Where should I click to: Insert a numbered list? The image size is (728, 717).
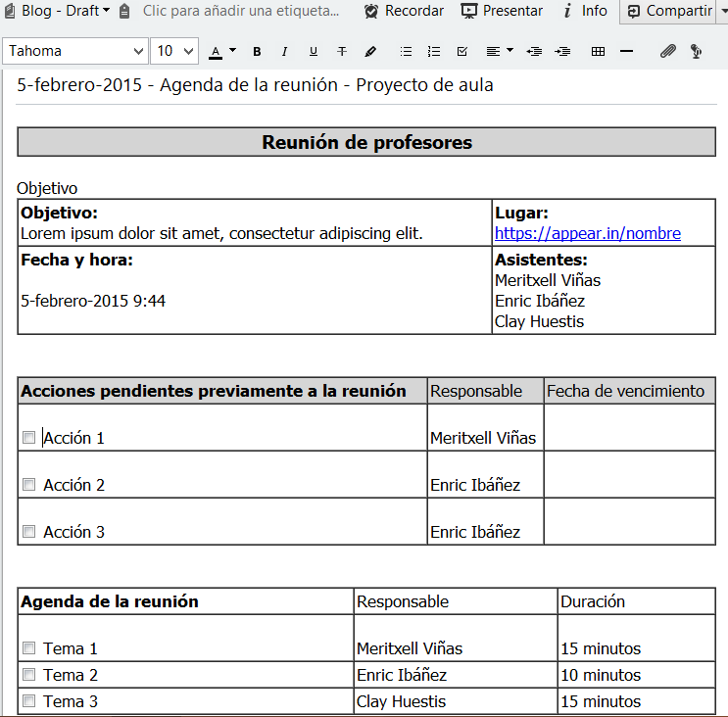[434, 51]
